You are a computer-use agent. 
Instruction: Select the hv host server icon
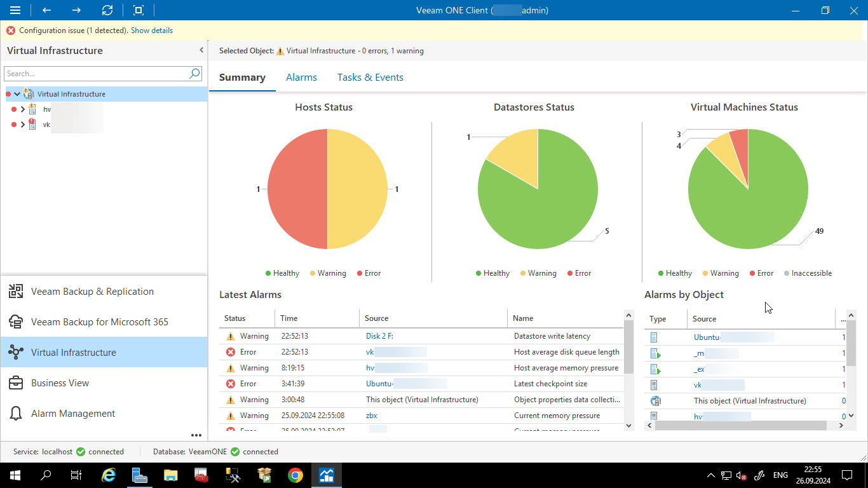point(32,109)
